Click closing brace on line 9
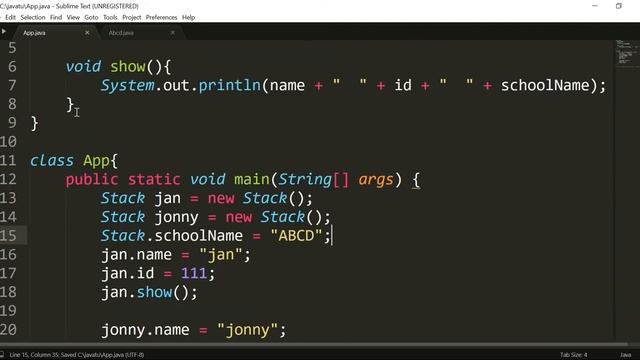The image size is (640, 360). pyautogui.click(x=35, y=123)
